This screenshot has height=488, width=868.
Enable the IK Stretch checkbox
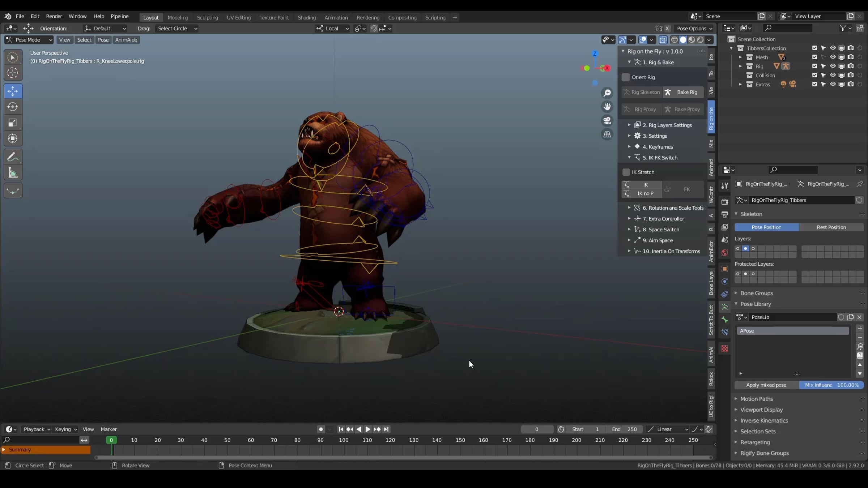626,172
